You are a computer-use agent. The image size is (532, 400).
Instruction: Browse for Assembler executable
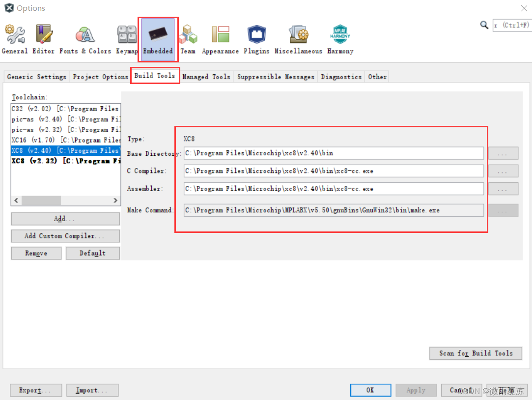[503, 189]
